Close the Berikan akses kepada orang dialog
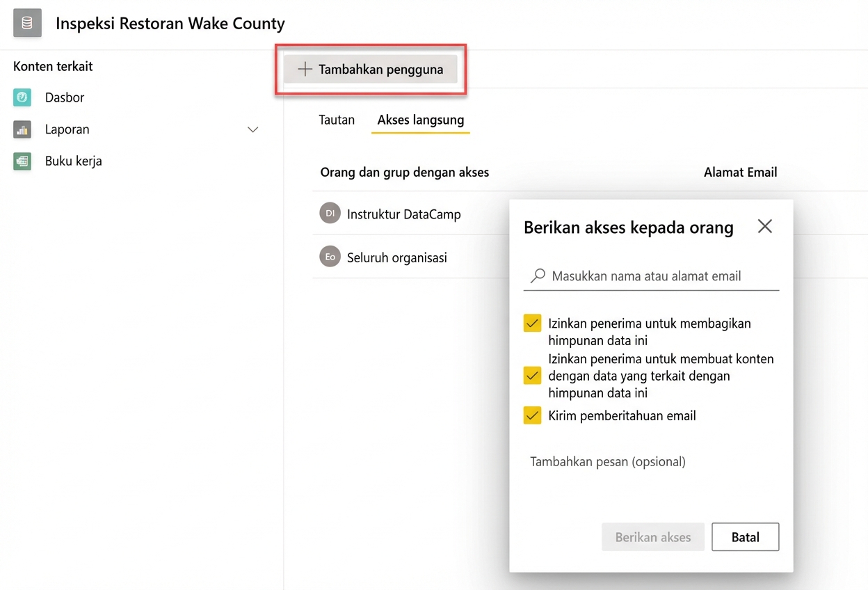 coord(764,226)
